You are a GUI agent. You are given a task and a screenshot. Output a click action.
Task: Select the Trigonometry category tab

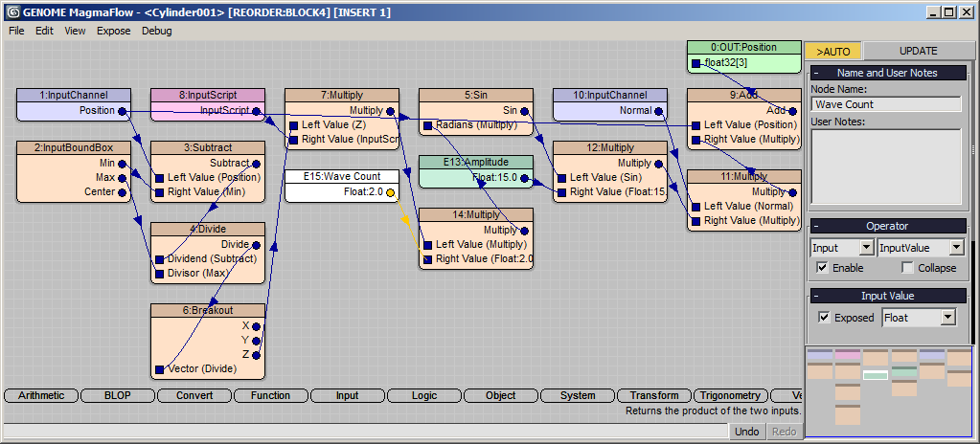[730, 395]
